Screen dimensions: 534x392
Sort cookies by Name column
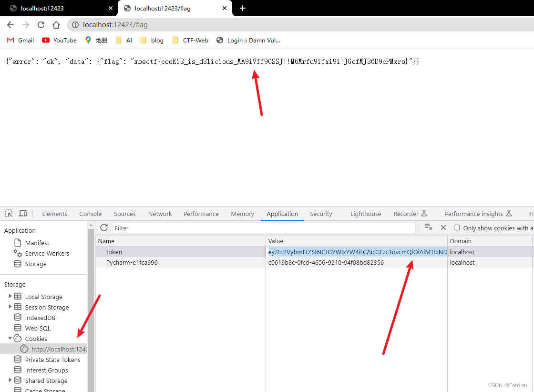181,241
